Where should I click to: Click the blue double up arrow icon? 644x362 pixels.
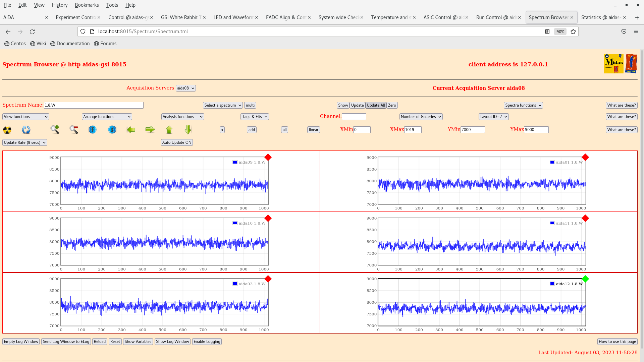112,129
